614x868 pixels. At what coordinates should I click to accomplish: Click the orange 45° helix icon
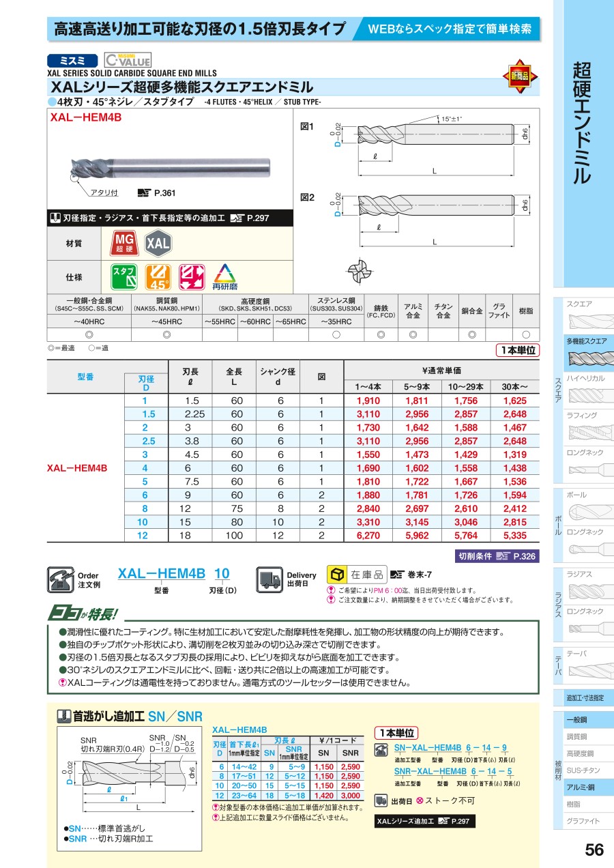click(158, 278)
